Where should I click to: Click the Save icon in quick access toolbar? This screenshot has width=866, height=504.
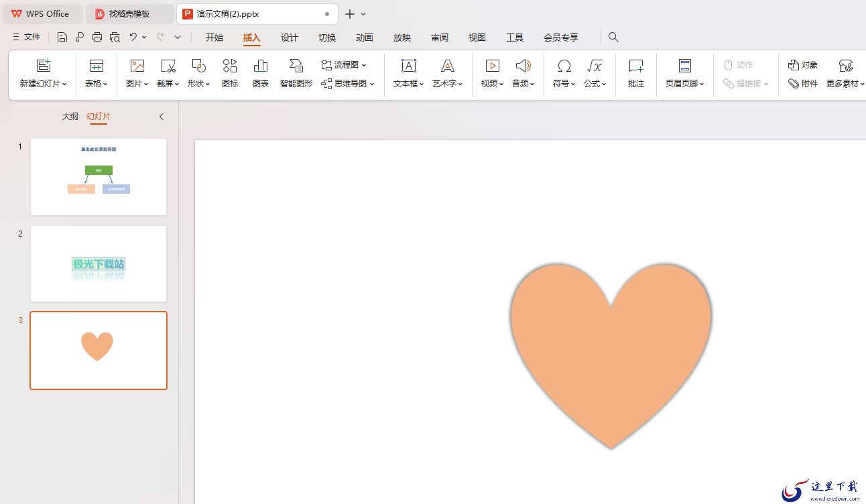pos(62,38)
